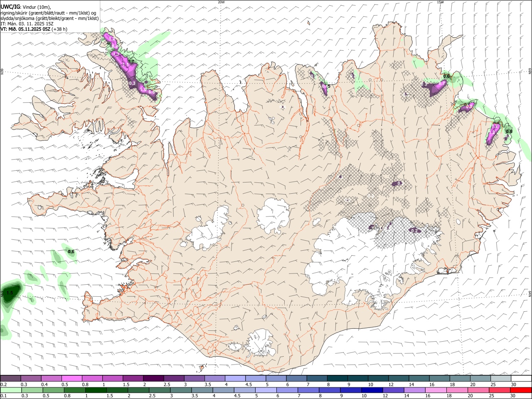
Task: Select 'VT: Mið. 05.11.2025 05Z (+38 h)' text
Action: click(x=34, y=29)
